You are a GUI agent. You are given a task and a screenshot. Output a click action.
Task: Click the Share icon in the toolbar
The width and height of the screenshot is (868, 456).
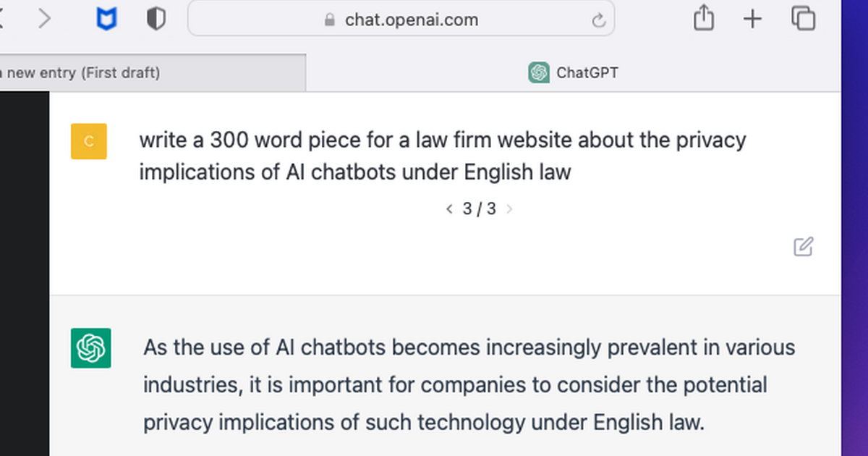[703, 19]
